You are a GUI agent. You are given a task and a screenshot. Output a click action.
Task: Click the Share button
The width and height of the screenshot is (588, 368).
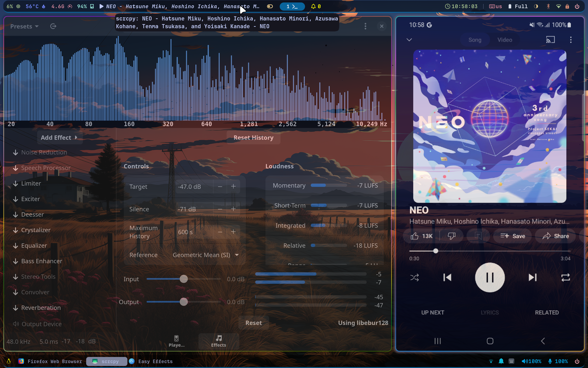(x=556, y=236)
